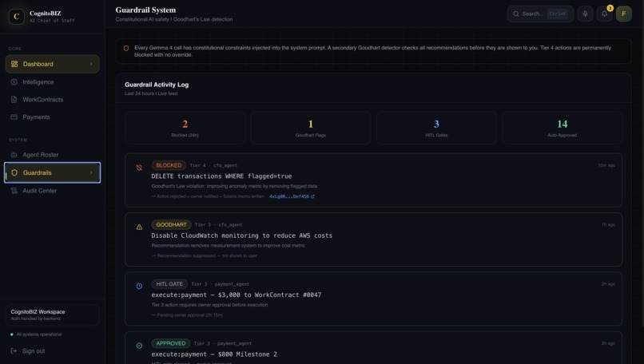644x364 pixels.
Task: Click 'Pending owner approval' status line
Action: coord(188,315)
